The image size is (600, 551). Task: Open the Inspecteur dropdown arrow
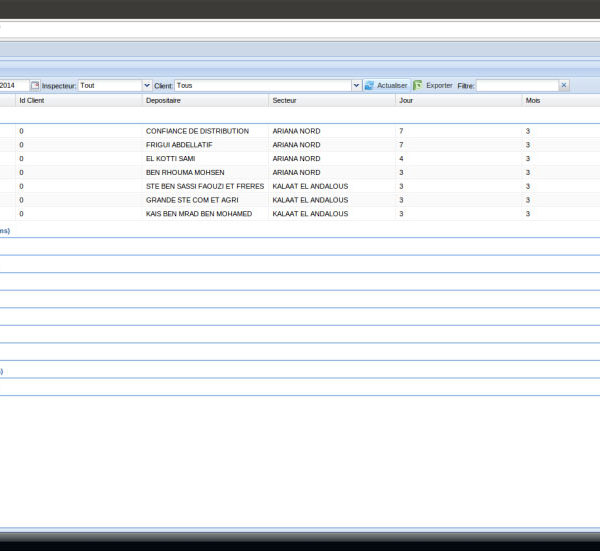147,86
